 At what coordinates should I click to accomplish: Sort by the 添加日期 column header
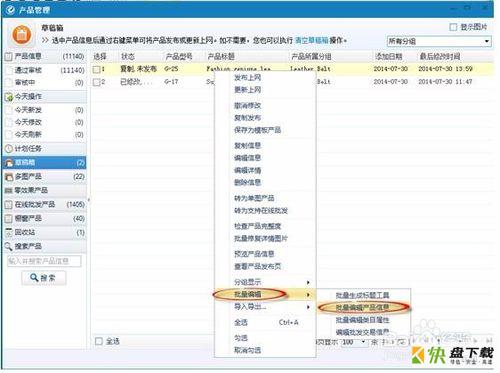click(389, 56)
